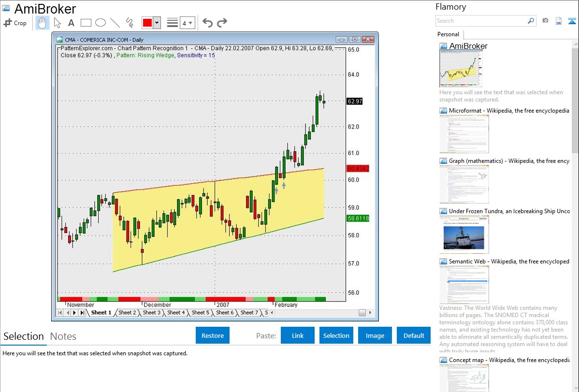Open the color picker dropdown arrow
The width and height of the screenshot is (579, 392).
click(157, 23)
